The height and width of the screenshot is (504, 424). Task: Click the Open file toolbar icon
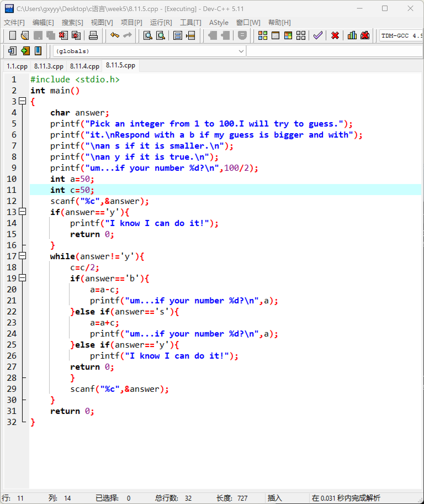click(25, 35)
